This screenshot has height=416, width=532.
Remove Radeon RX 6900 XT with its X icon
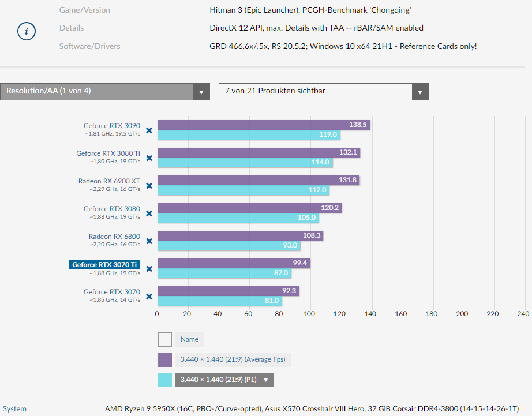[x=149, y=186]
